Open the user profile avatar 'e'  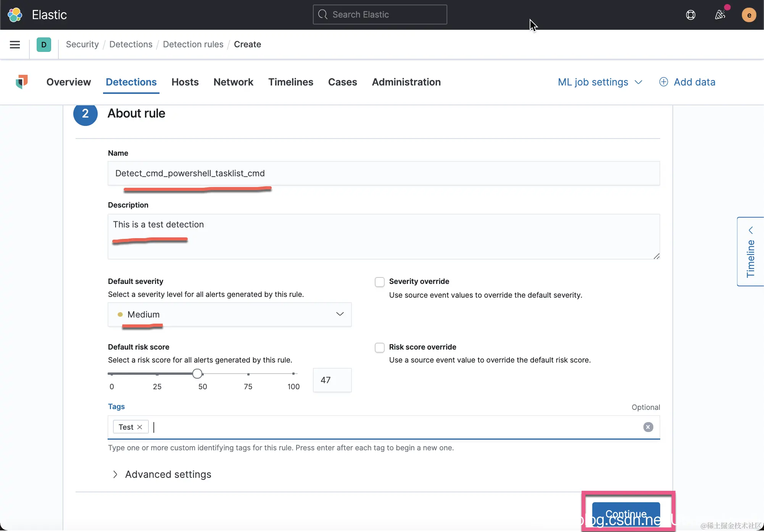tap(749, 15)
